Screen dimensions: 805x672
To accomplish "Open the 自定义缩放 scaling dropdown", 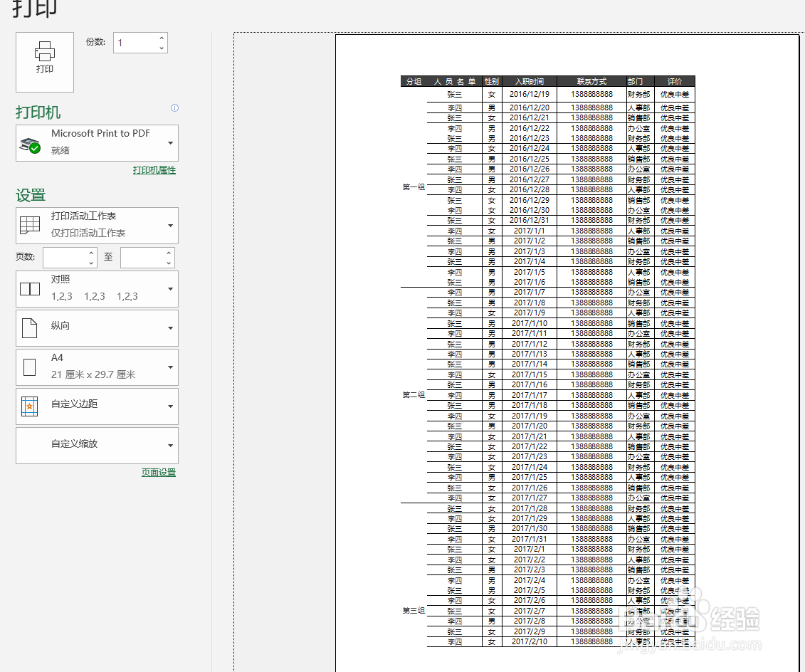I will coord(97,446).
